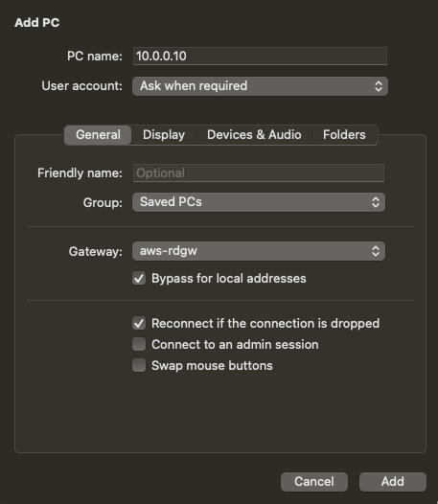Screen dimensions: 438x504
Task: Select the General tab
Action: coord(98,135)
